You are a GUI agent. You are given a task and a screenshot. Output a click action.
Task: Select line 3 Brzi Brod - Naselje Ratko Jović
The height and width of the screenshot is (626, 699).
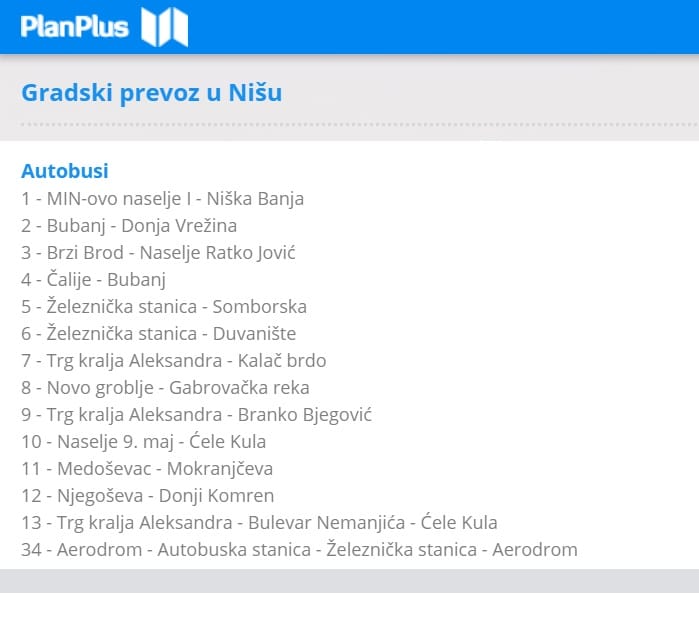click(x=158, y=252)
